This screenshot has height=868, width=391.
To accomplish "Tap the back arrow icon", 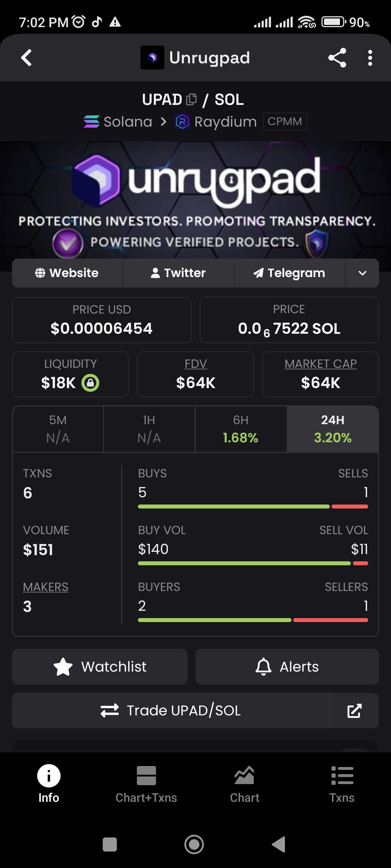I will [x=26, y=58].
